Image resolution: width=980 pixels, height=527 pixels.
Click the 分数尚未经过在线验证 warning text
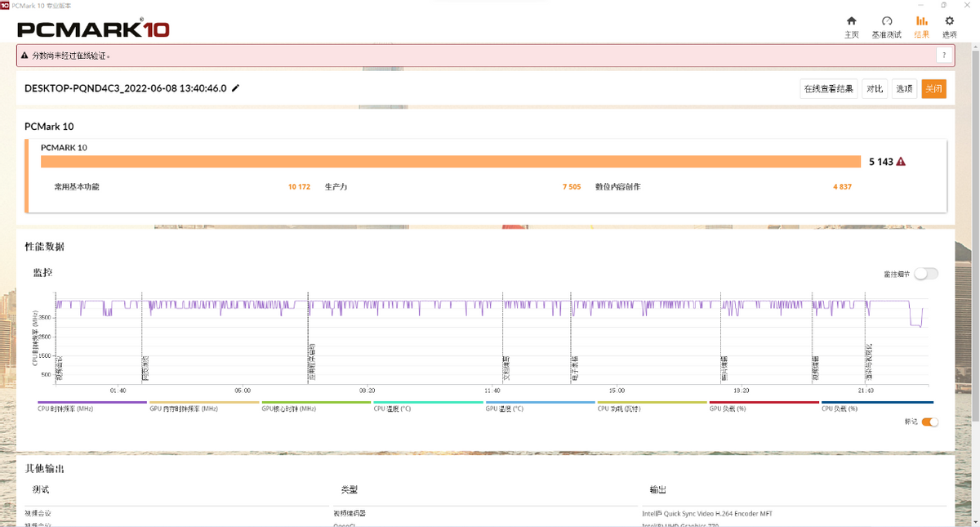click(x=71, y=56)
